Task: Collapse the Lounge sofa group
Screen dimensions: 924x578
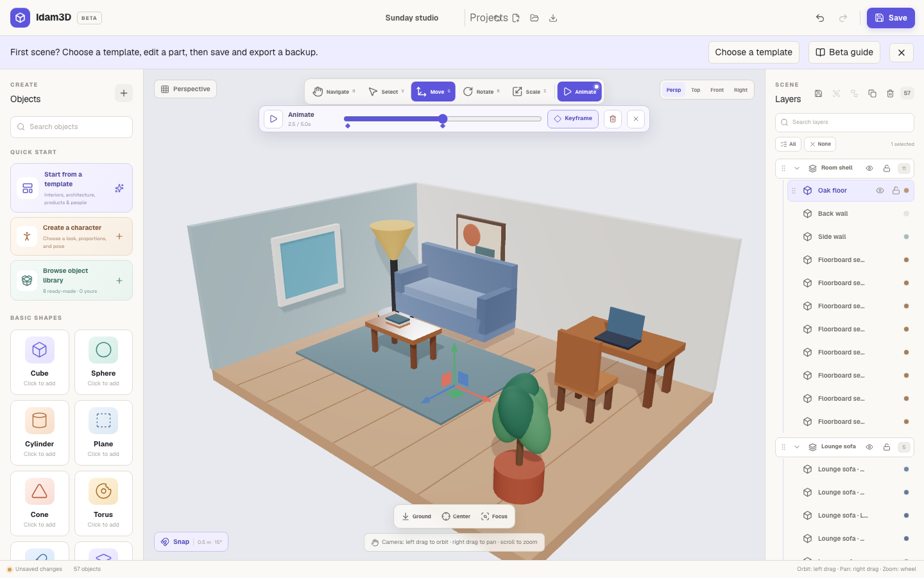Action: tap(797, 447)
